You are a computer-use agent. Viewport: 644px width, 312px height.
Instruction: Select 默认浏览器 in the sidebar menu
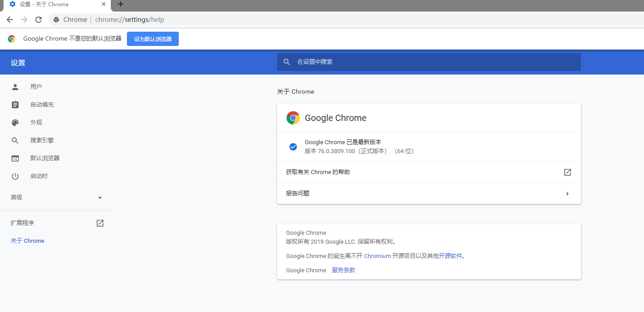(x=45, y=158)
